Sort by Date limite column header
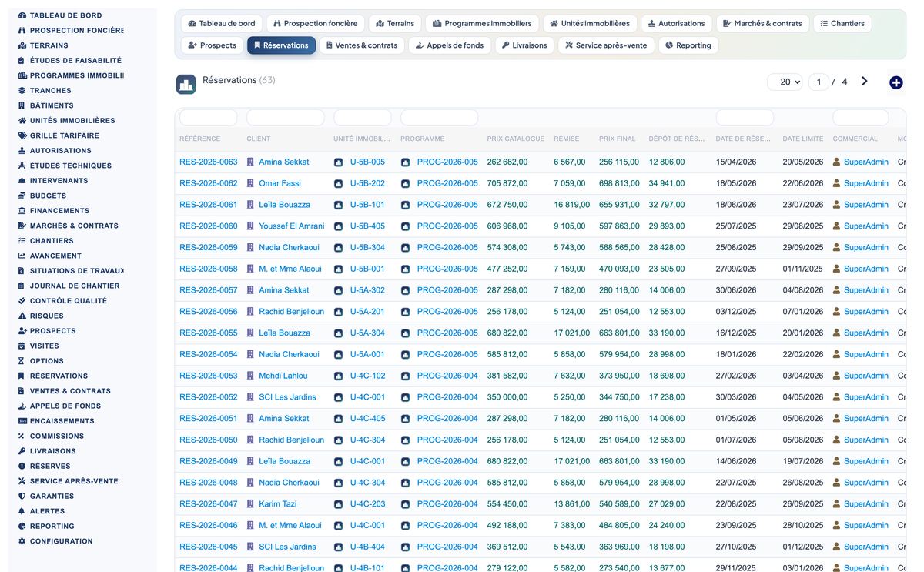 tap(803, 139)
